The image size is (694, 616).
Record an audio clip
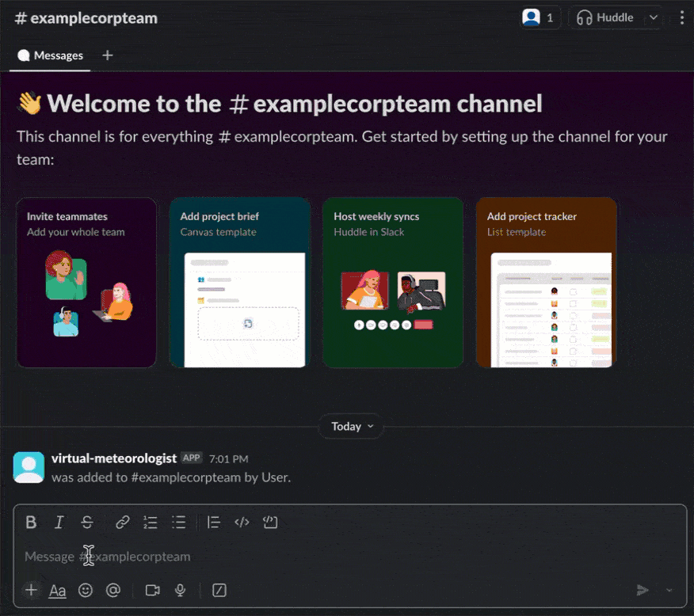tap(179, 590)
